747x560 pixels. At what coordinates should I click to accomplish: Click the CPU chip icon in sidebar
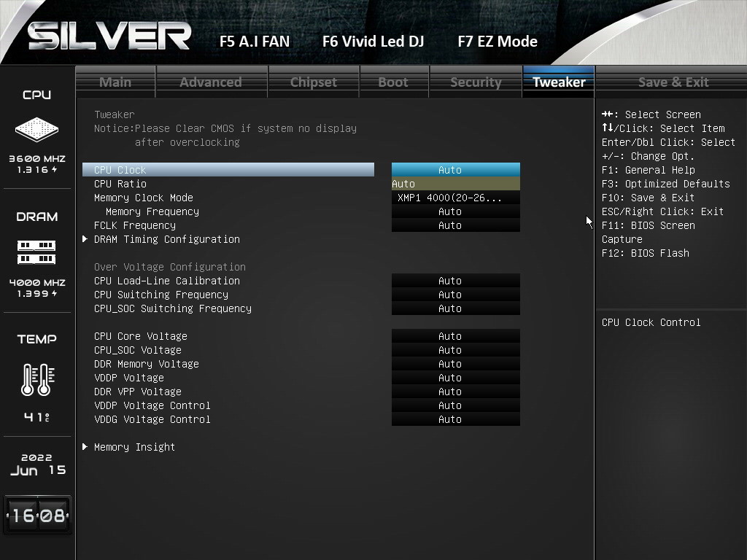36,131
